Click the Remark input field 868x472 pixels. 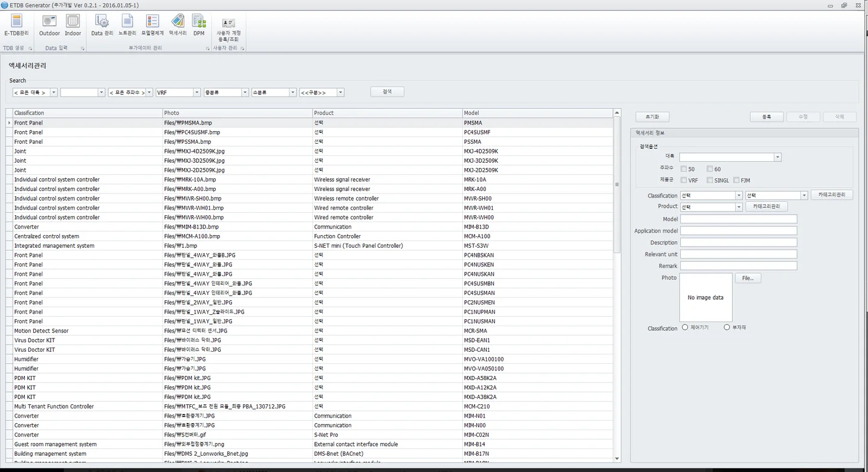pos(739,266)
